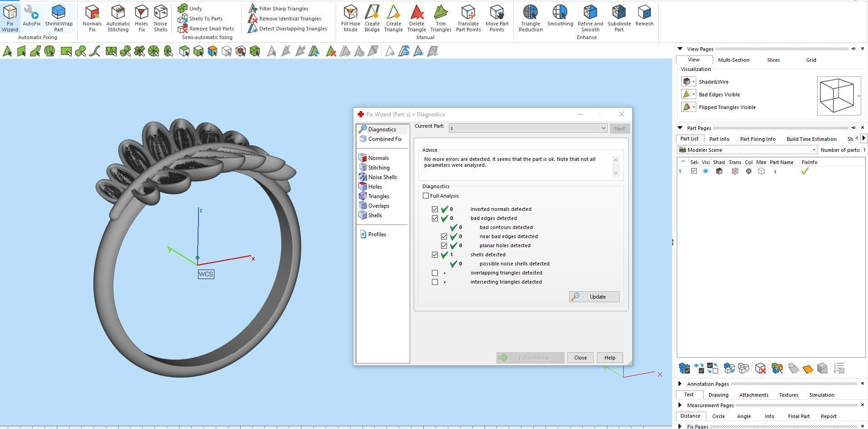The height and width of the screenshot is (429, 868).
Task: Apply Filter Sharp Triangles
Action: coord(278,8)
